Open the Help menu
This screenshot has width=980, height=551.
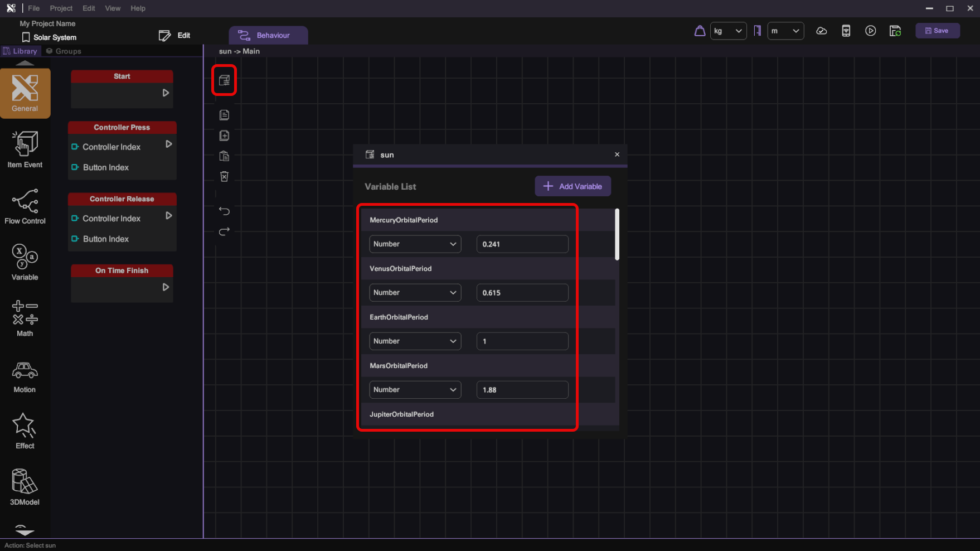(138, 8)
